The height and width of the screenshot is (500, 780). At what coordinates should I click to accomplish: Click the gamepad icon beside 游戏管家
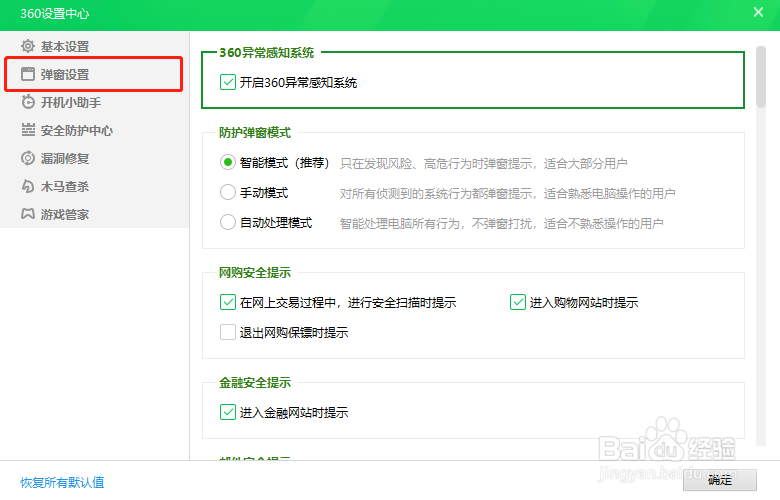(x=28, y=214)
